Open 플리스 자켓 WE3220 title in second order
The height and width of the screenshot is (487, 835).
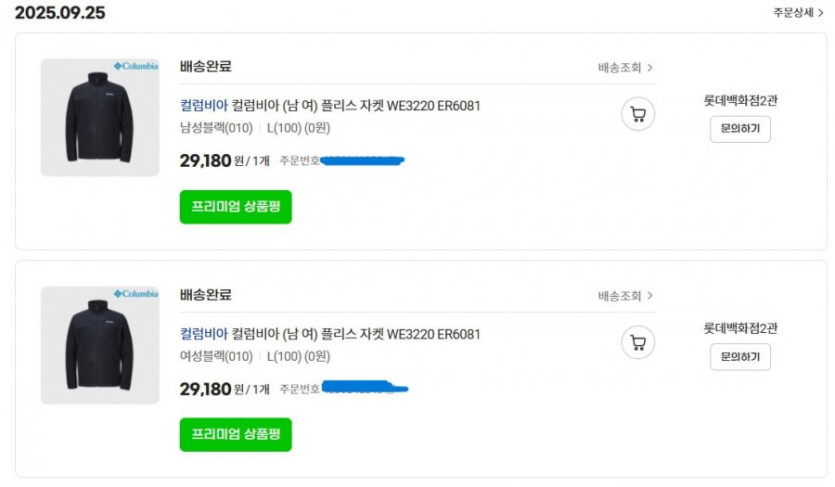click(x=357, y=334)
